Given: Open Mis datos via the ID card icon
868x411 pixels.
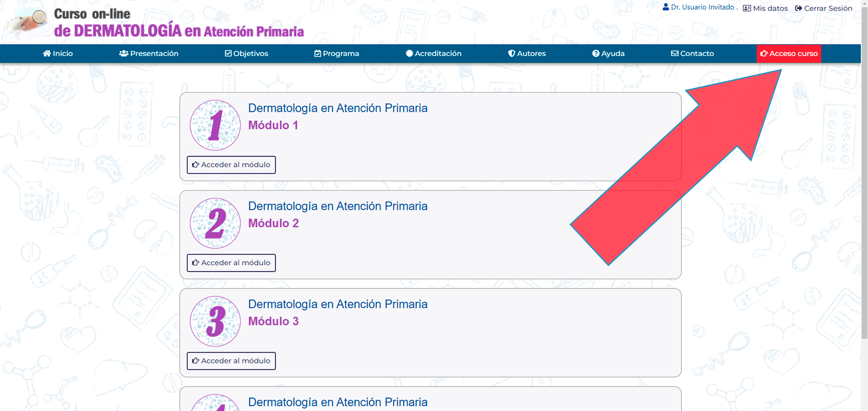Looking at the screenshot, I should [747, 8].
